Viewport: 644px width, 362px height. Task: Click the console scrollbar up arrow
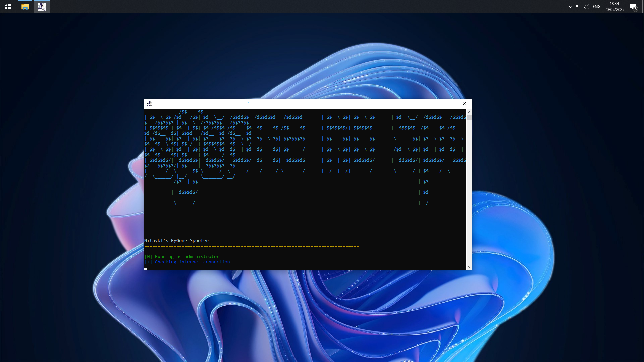469,112
